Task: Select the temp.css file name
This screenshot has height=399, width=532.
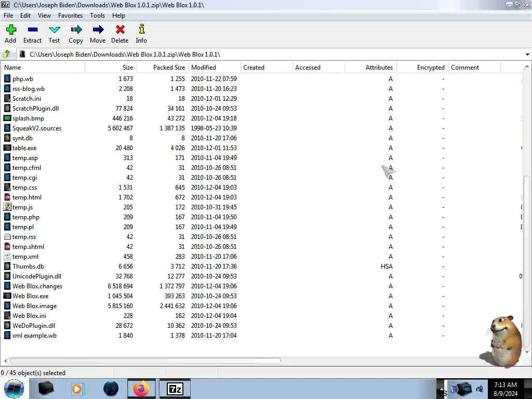Action: coord(25,187)
